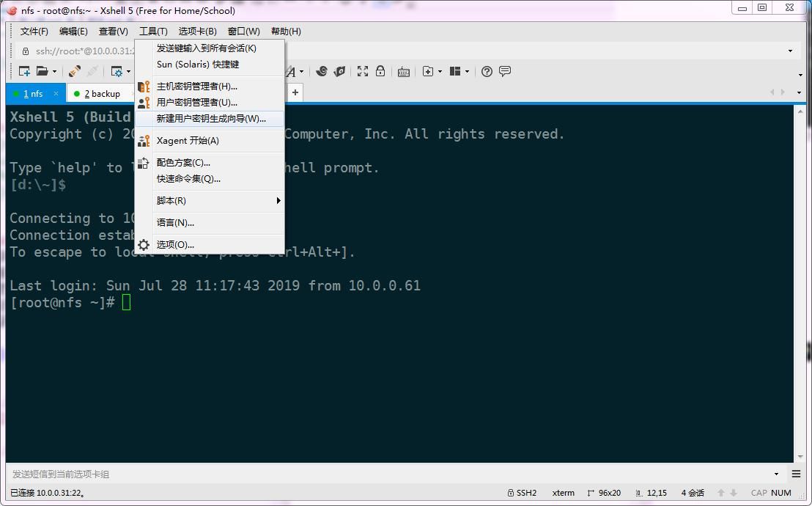Open the help icon on the toolbar
Screen dimensions: 812x506
(486, 71)
